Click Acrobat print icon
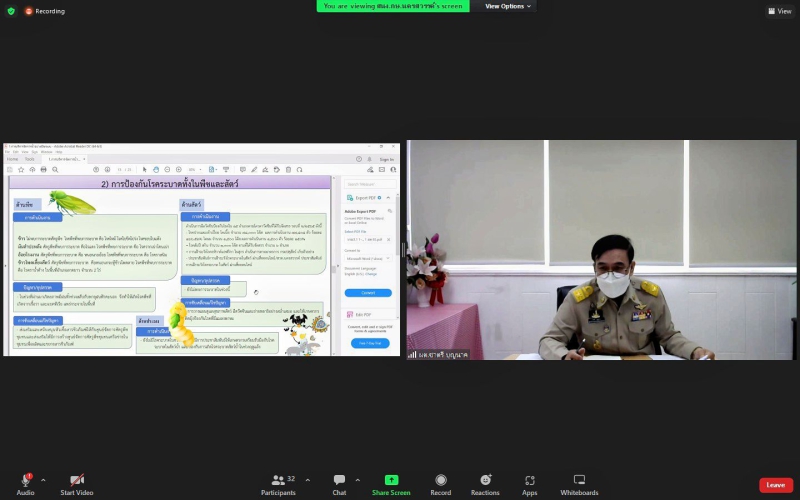This screenshot has width=800, height=500. coord(43,169)
